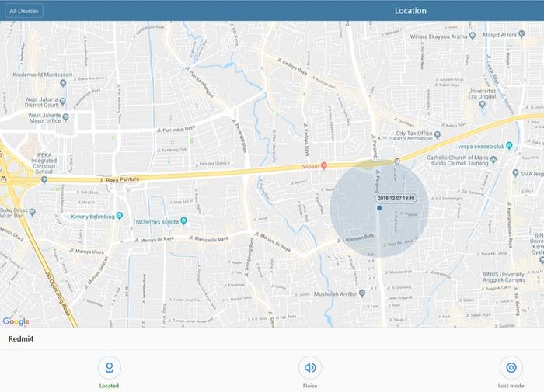Viewport: 544px width, 392px height.
Task: Click the Location header title
Action: pos(410,11)
